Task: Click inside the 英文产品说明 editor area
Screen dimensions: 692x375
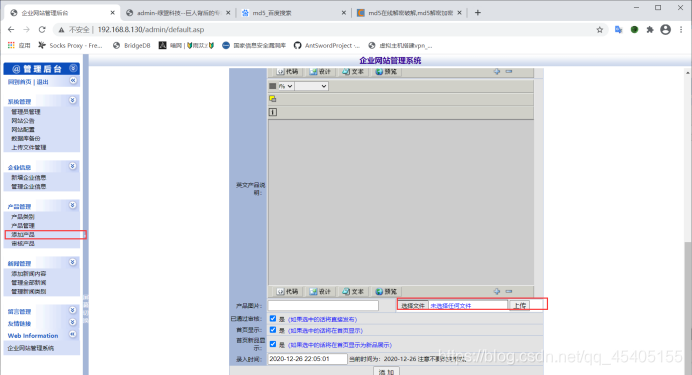Action: click(x=401, y=202)
